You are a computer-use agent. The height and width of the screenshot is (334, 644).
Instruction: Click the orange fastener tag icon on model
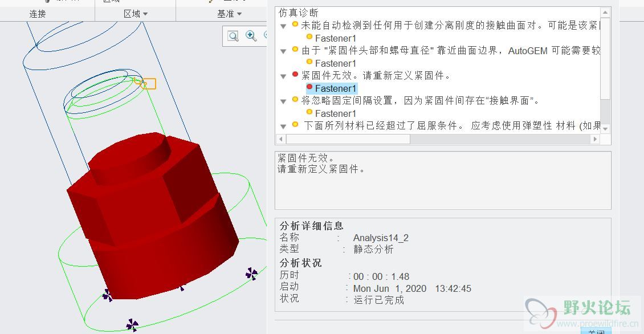(148, 83)
